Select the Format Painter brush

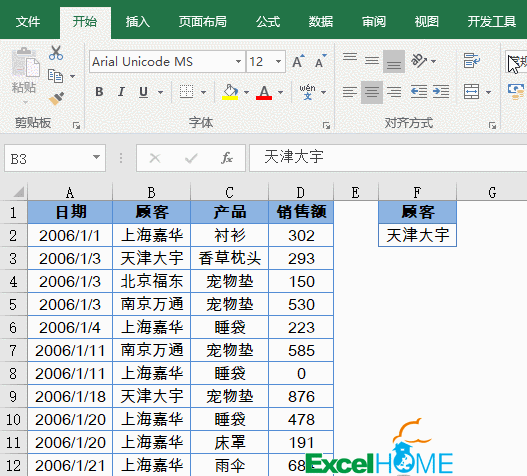click(56, 98)
